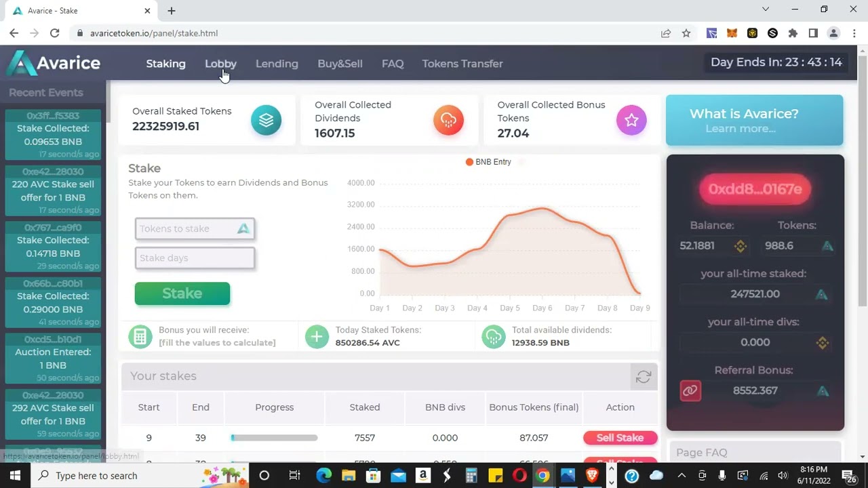The width and height of the screenshot is (868, 488).
Task: Reload the browser page
Action: pyautogui.click(x=55, y=33)
